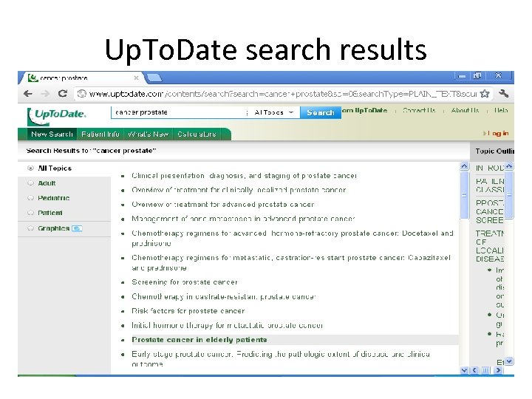Open Chemotherapy in castrate-resistant prostate cancer result
This screenshot has height=399, width=532.
(224, 296)
